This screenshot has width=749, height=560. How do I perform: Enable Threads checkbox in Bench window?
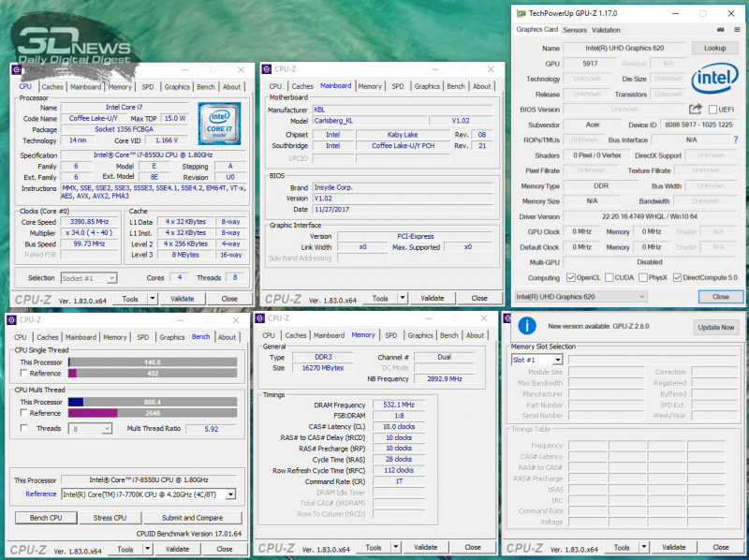click(x=23, y=428)
